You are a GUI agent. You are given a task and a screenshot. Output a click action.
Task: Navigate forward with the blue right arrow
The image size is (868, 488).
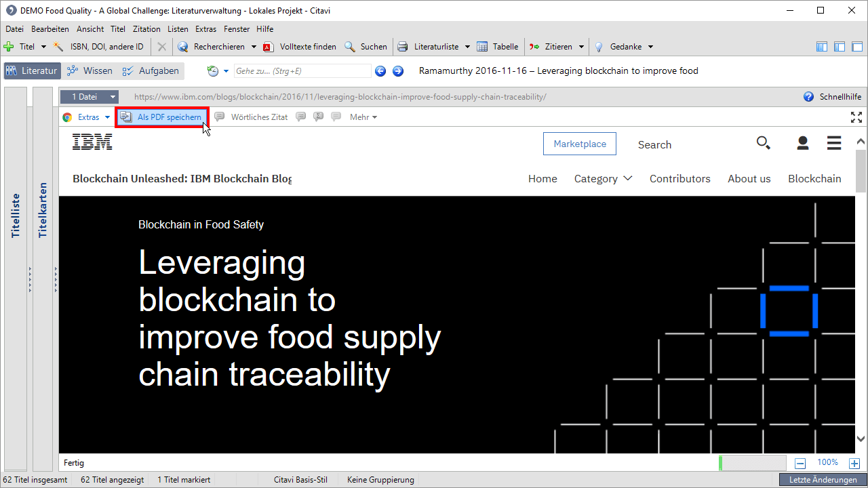pyautogui.click(x=398, y=71)
